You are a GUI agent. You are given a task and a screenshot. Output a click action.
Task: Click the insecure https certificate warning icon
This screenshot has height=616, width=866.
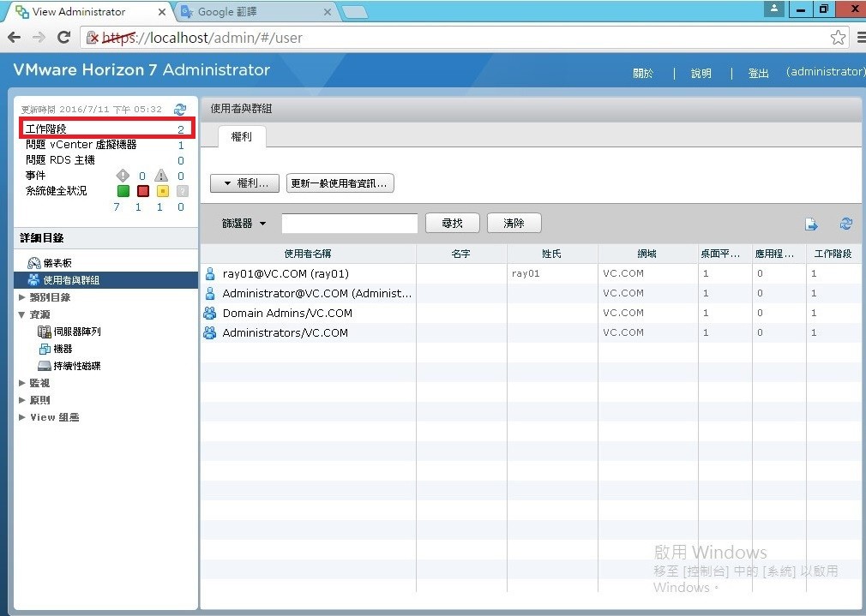(93, 38)
